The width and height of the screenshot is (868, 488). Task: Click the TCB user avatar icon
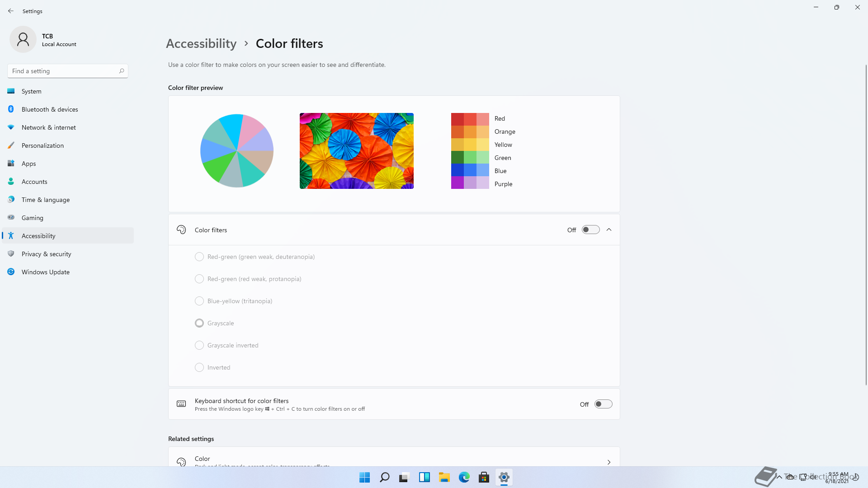[x=23, y=39]
